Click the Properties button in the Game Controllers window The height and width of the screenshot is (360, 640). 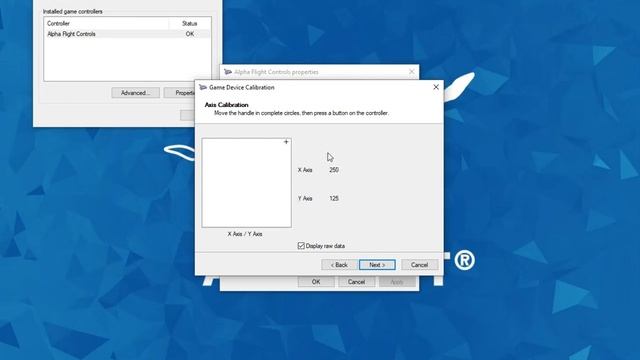pyautogui.click(x=180, y=93)
